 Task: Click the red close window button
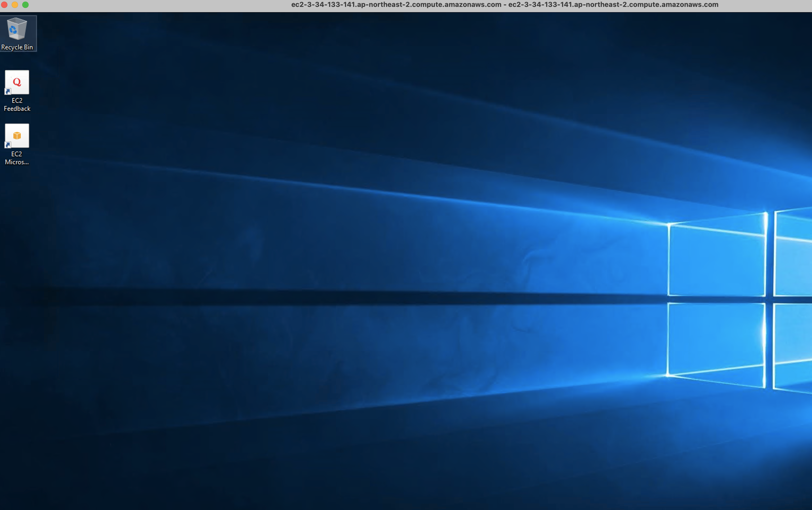point(5,5)
